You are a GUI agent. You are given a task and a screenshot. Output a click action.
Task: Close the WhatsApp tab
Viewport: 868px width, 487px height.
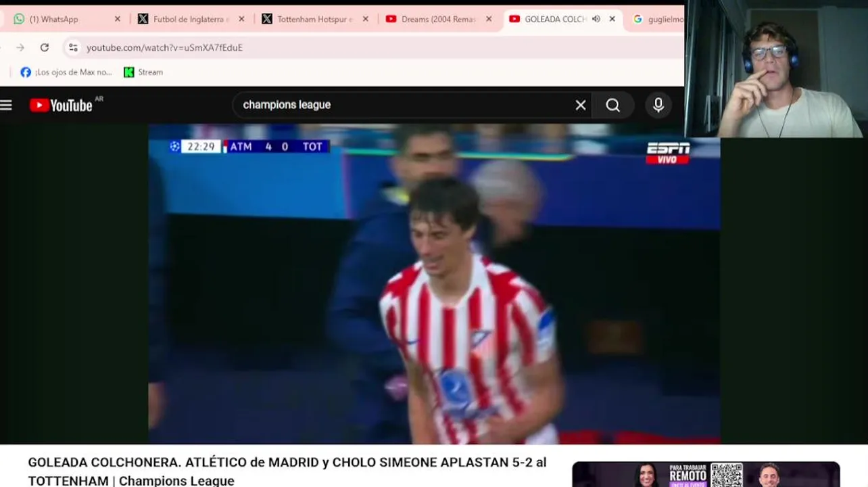pyautogui.click(x=117, y=19)
